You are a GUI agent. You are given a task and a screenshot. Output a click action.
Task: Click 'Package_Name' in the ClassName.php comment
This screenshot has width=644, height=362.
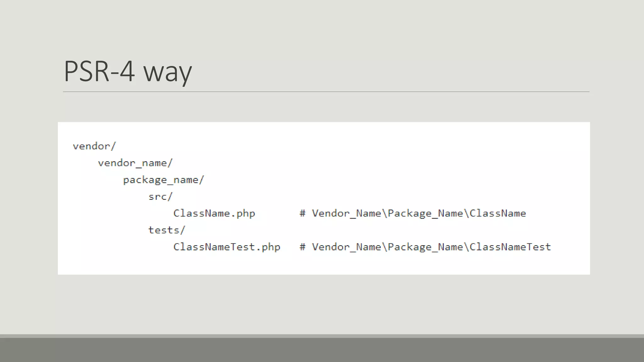pyautogui.click(x=425, y=213)
